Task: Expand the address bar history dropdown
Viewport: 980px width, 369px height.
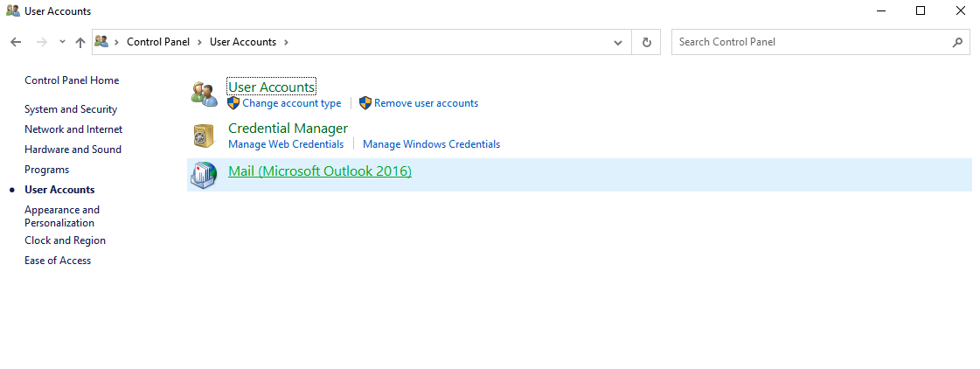Action: (x=618, y=42)
